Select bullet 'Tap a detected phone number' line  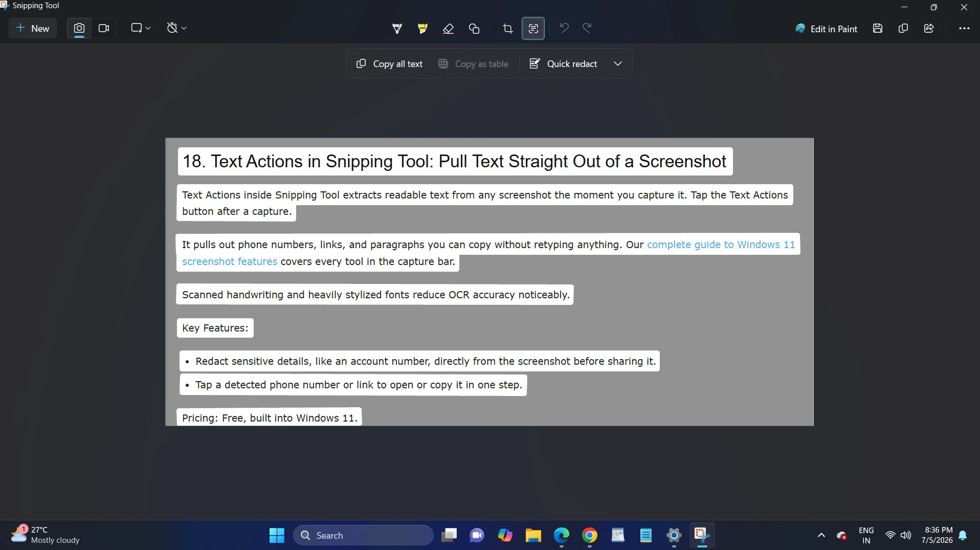click(353, 385)
